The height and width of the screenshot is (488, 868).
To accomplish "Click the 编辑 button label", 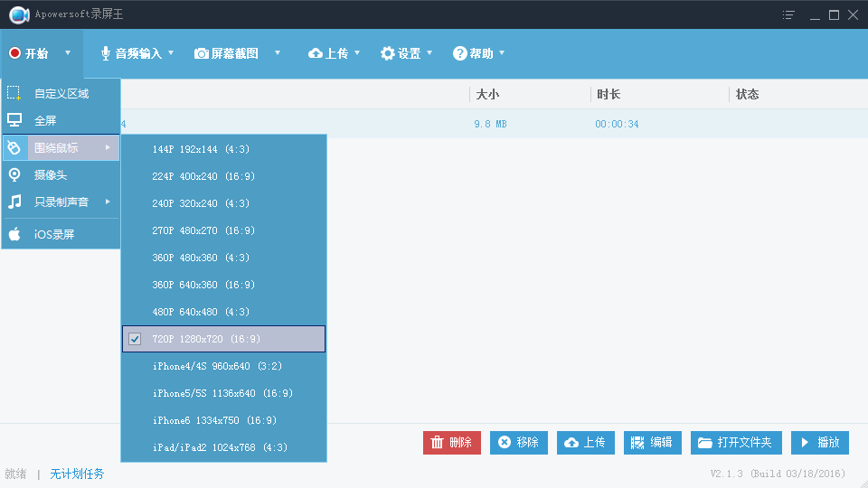I will point(661,443).
